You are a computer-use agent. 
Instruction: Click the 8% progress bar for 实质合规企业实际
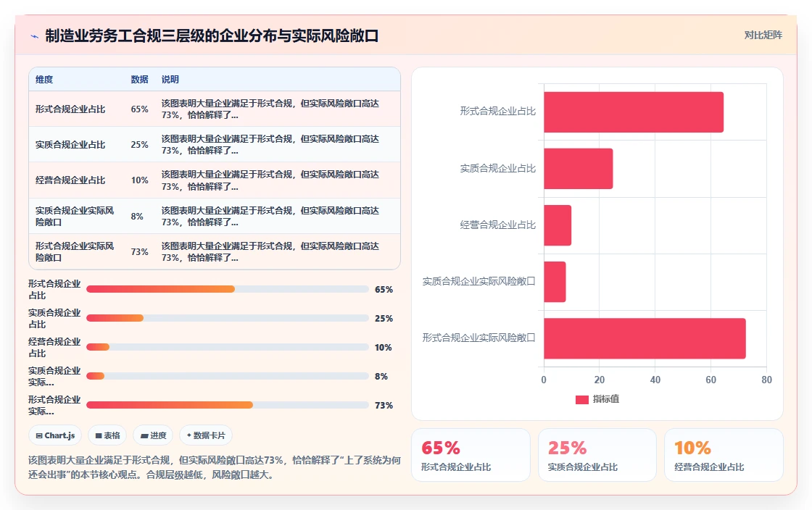tap(228, 376)
